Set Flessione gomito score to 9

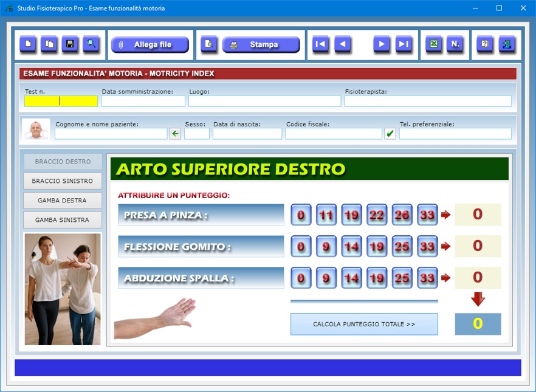326,246
